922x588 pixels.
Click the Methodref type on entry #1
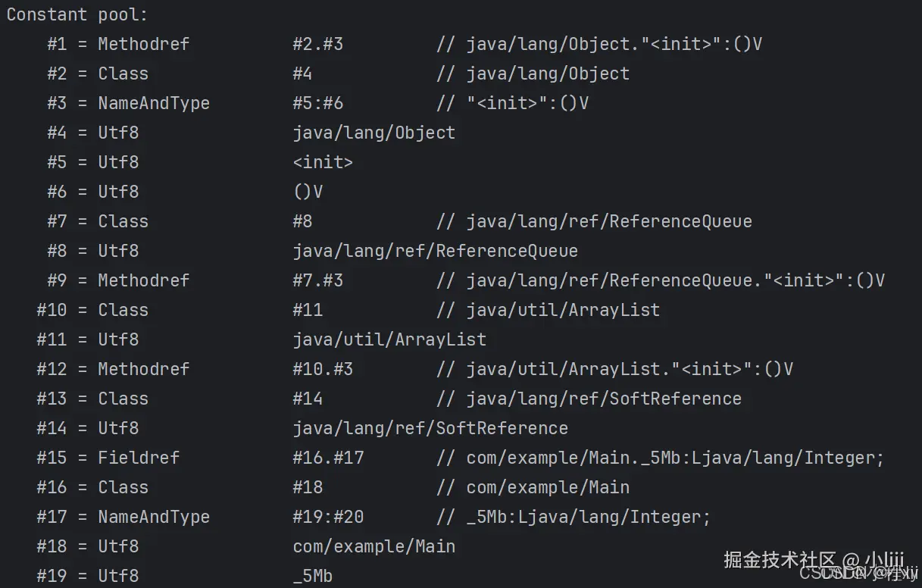(143, 44)
